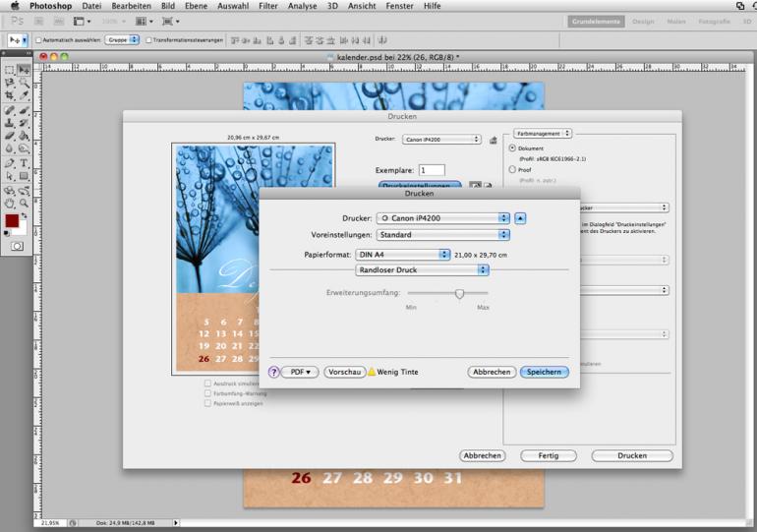Open the Ansicht menu
The image size is (757, 532).
click(x=362, y=6)
